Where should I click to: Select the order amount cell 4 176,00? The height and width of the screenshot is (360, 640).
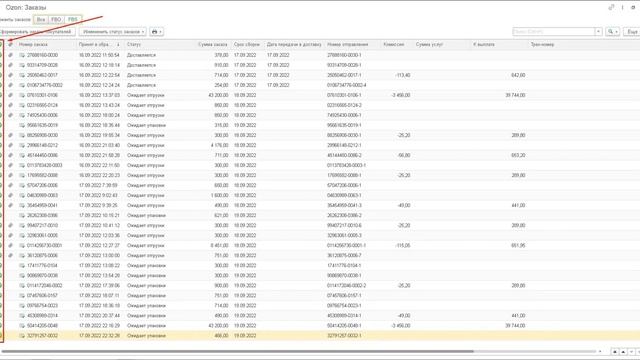point(220,145)
